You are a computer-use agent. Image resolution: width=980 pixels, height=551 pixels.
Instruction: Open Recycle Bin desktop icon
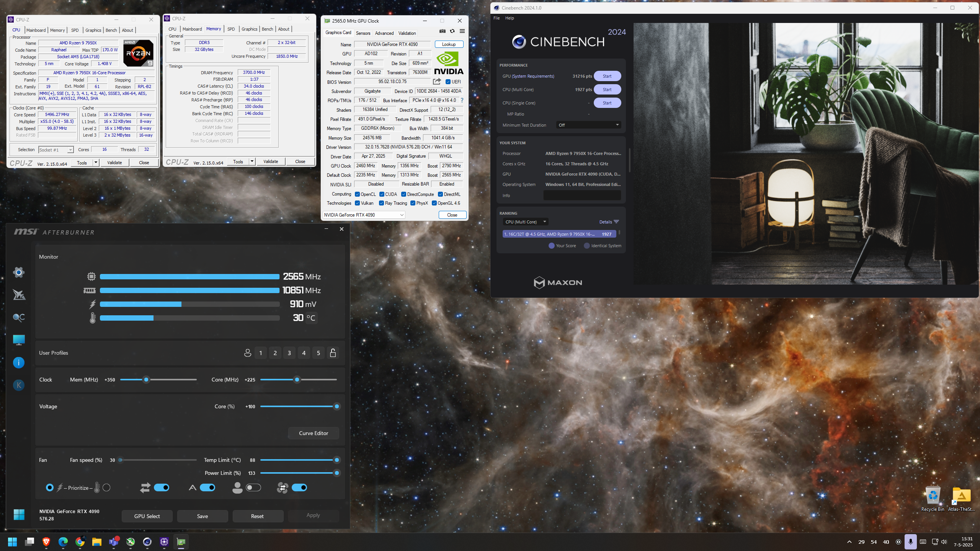tap(933, 499)
